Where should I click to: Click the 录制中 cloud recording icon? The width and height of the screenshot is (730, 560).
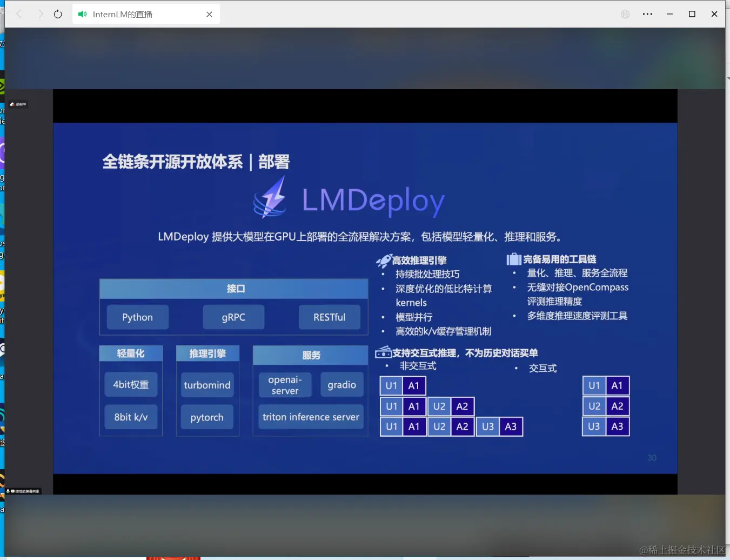pos(12,104)
